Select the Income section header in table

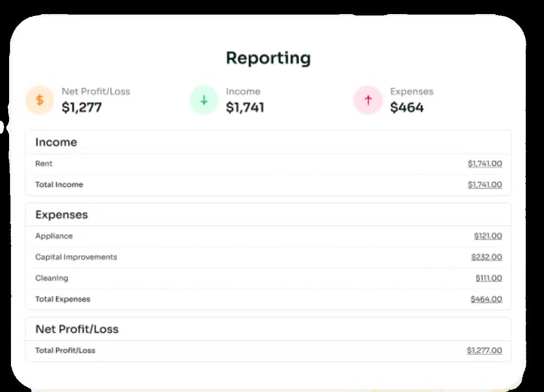coord(56,142)
